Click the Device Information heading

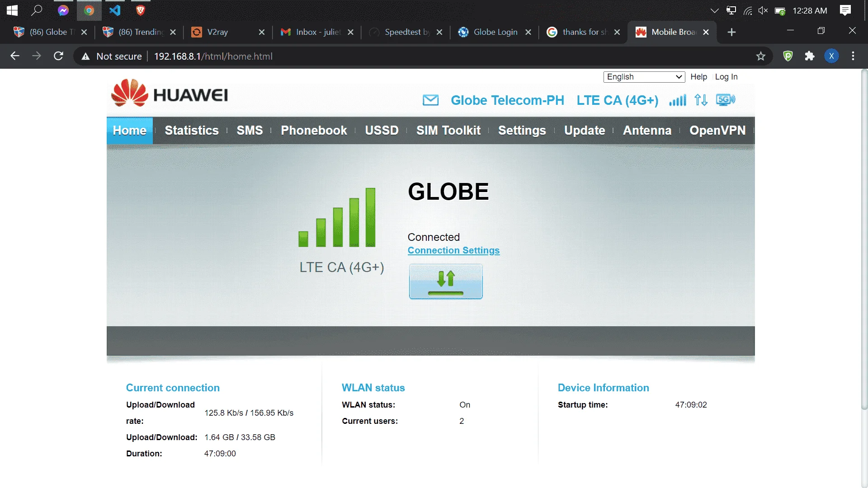[x=603, y=388]
